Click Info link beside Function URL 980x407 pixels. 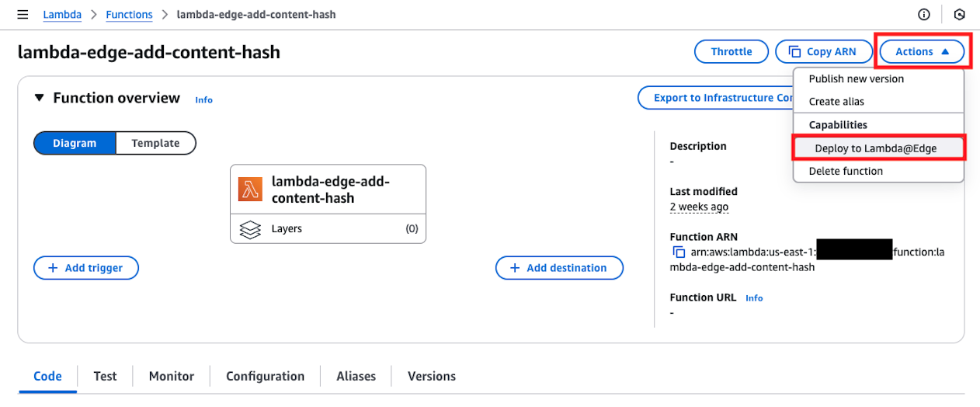[x=754, y=298]
